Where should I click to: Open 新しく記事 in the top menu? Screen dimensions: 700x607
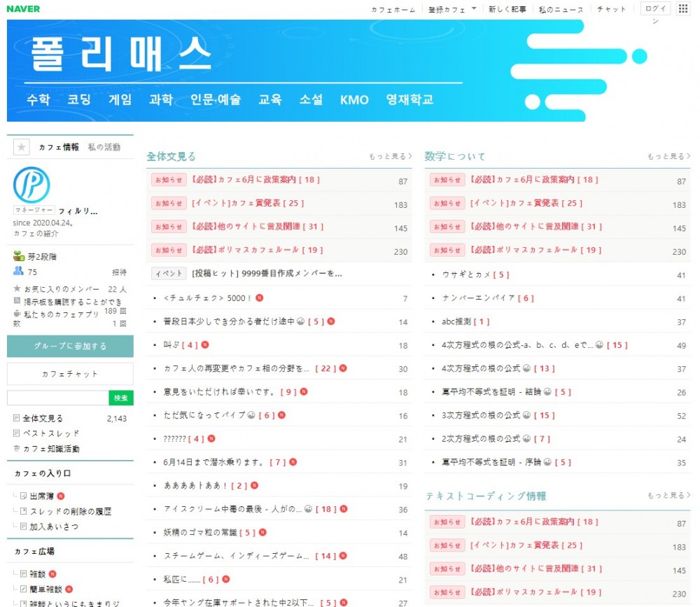coord(507,9)
